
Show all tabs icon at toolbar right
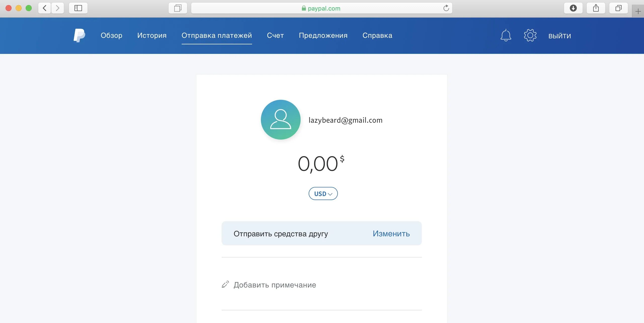pyautogui.click(x=618, y=8)
